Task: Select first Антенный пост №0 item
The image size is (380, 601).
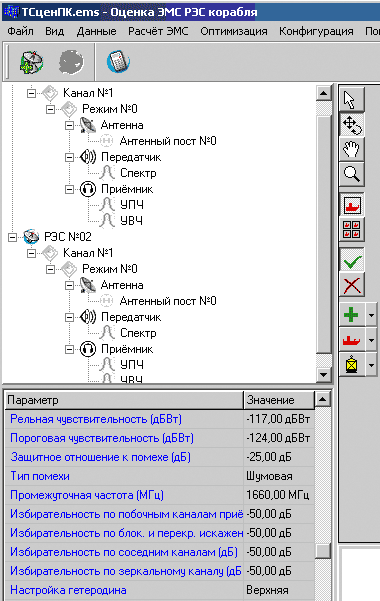Action: [x=168, y=141]
